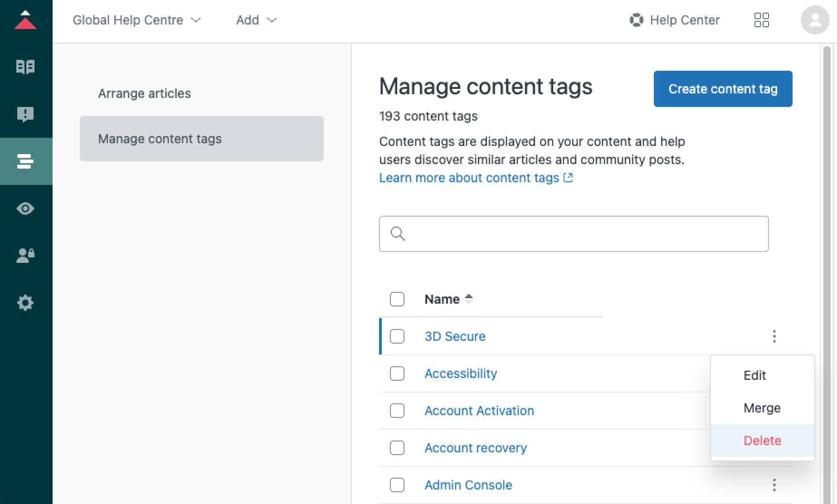Image resolution: width=837 pixels, height=504 pixels.
Task: Open the Learn more about content tags link
Action: pos(469,178)
